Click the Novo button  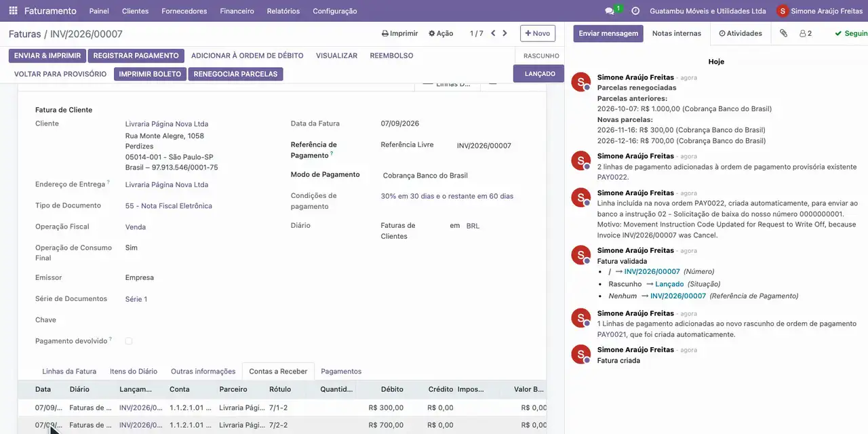pos(538,33)
